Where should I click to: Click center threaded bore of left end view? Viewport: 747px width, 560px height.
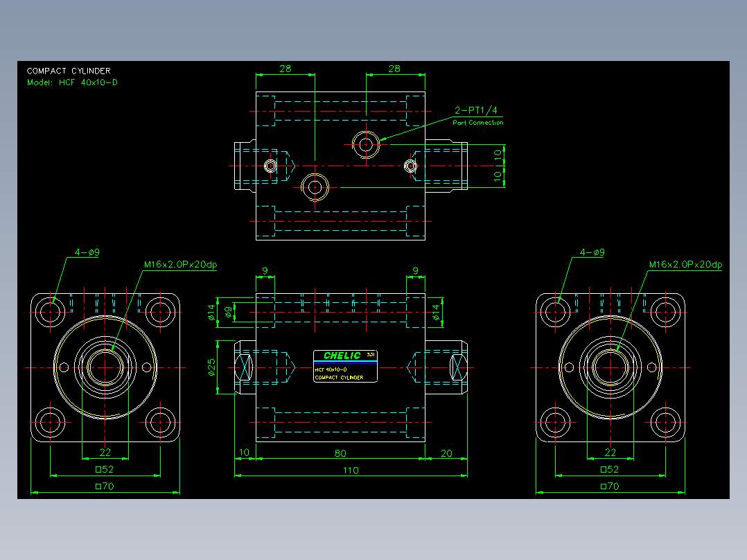point(105,367)
